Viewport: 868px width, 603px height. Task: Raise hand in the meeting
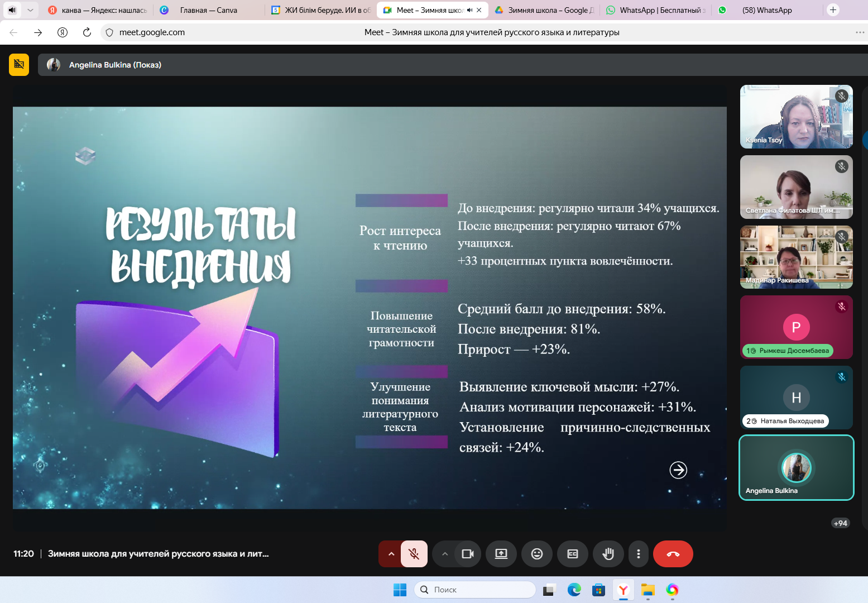[x=608, y=554]
